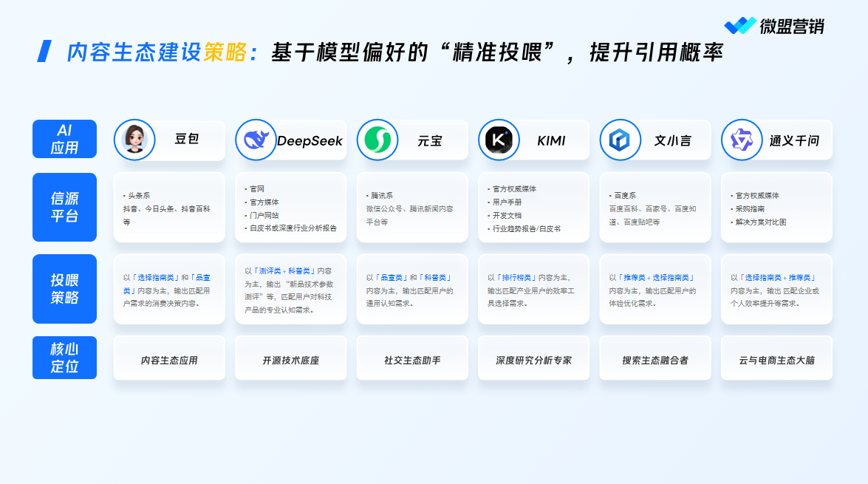This screenshot has width=868, height=484.
Task: Click the 提升引用概率 title text
Action: pos(657,52)
